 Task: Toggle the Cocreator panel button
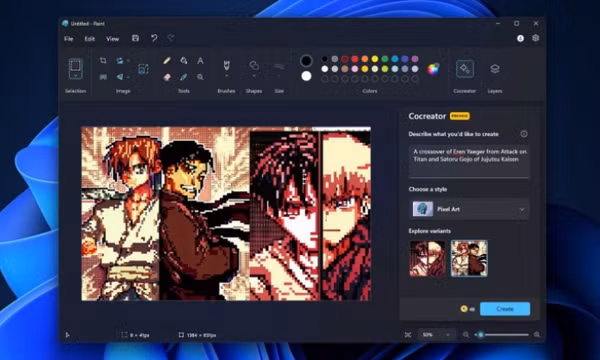tap(465, 69)
